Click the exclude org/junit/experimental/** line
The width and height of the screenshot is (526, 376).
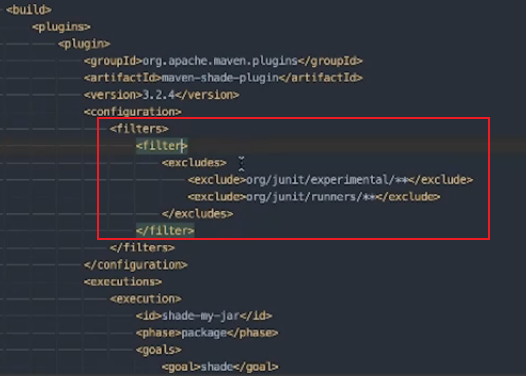click(x=330, y=180)
